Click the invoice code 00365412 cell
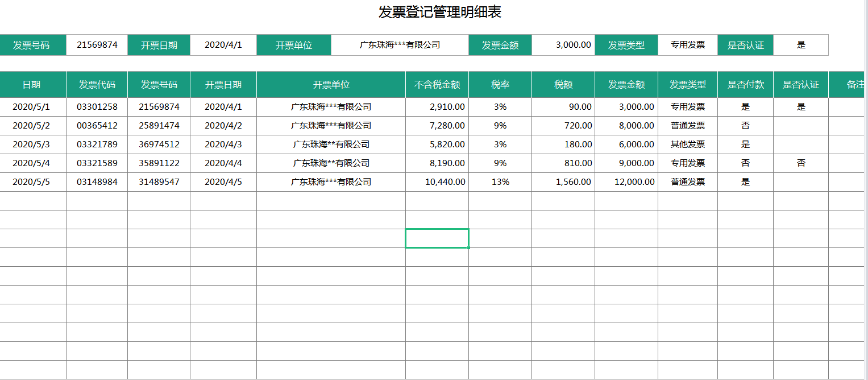868x380 pixels. [97, 125]
